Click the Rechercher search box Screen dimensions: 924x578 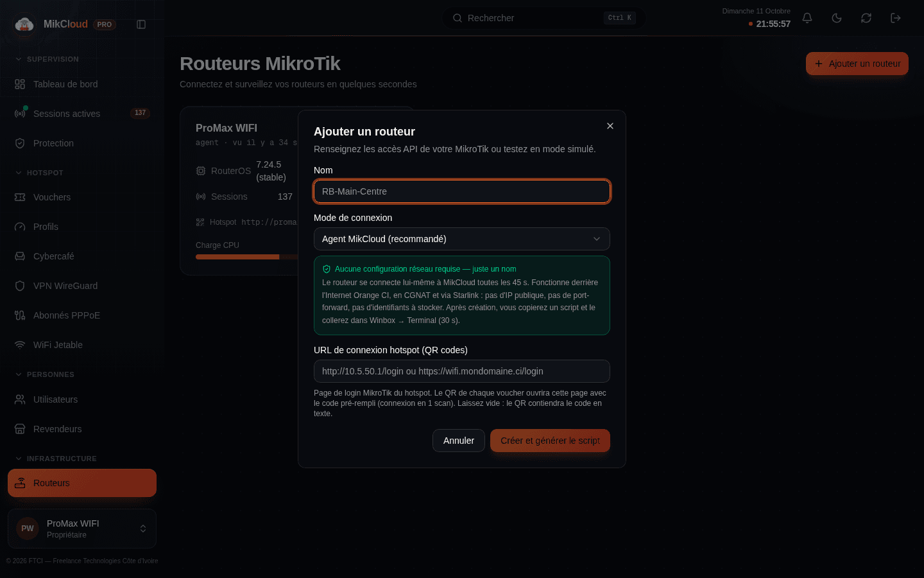(544, 18)
